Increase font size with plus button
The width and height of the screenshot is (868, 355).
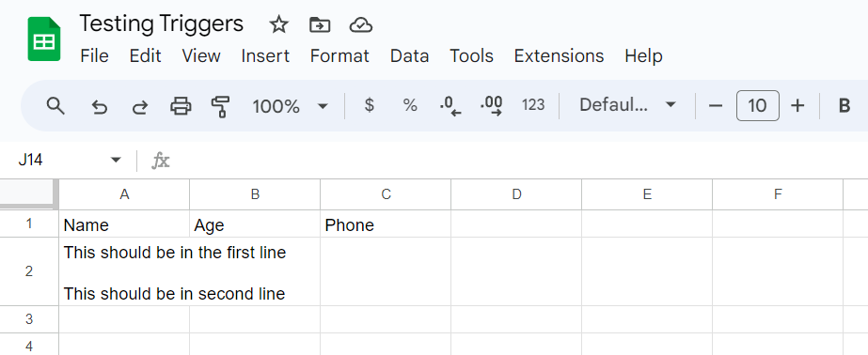(x=797, y=105)
